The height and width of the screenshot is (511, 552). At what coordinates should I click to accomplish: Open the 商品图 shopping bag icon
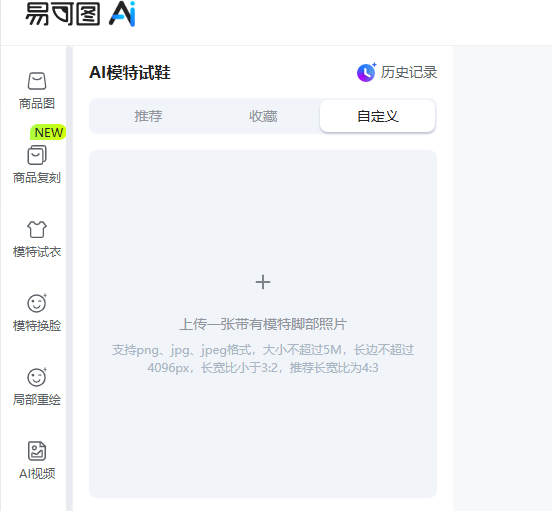tap(37, 81)
